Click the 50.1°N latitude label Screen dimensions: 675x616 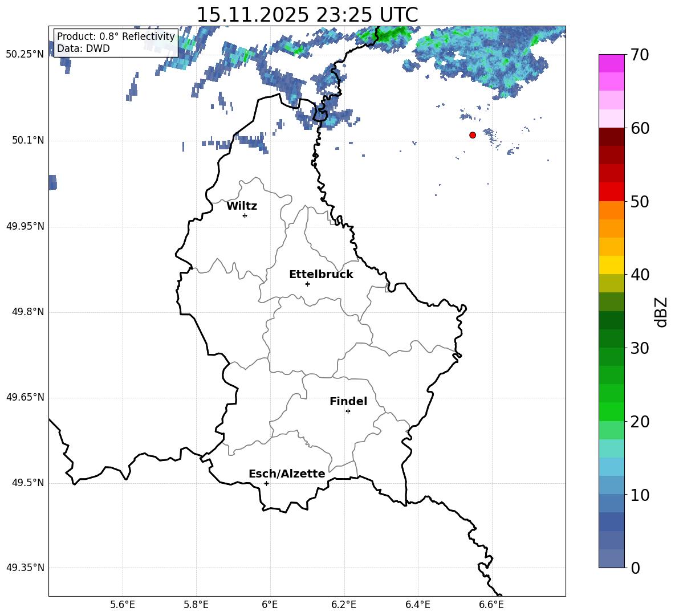[x=28, y=140]
